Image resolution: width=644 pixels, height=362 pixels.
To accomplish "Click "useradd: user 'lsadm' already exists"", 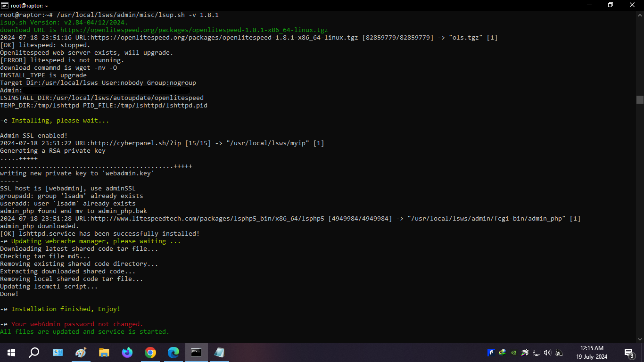I will tap(68, 204).
